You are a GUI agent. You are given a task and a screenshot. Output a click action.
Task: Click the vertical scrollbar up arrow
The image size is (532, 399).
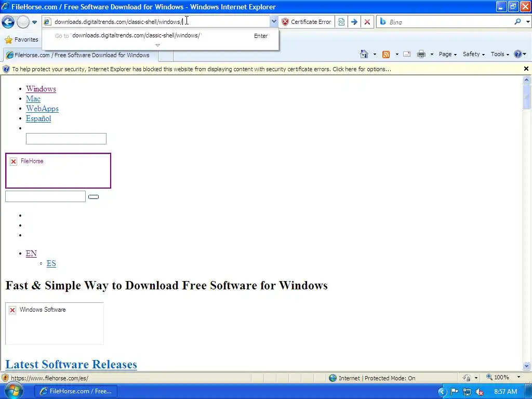point(527,80)
